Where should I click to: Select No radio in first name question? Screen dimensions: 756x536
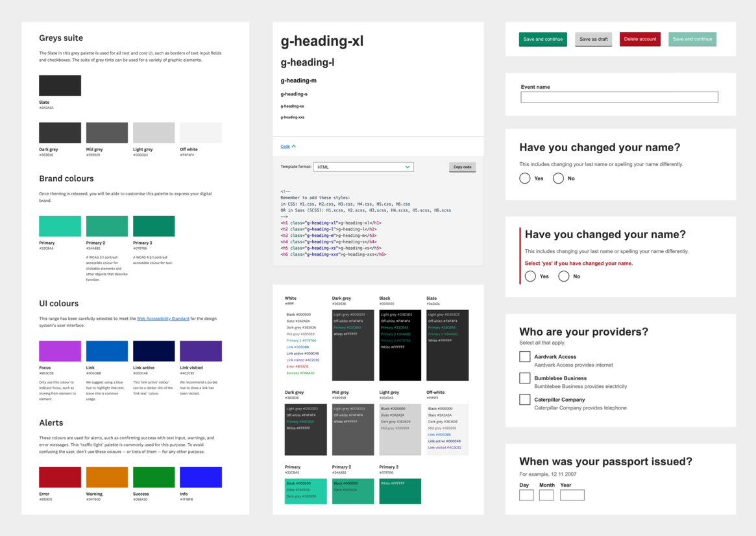[x=558, y=178]
